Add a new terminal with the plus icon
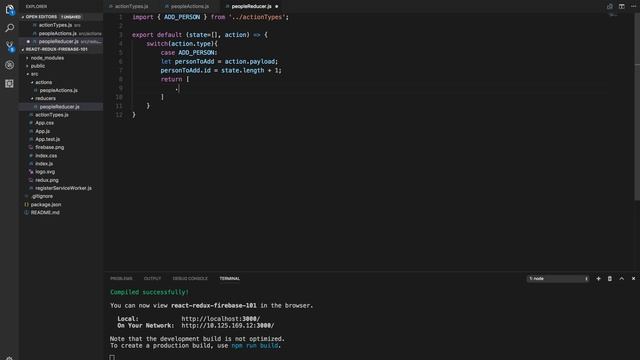 [598, 279]
